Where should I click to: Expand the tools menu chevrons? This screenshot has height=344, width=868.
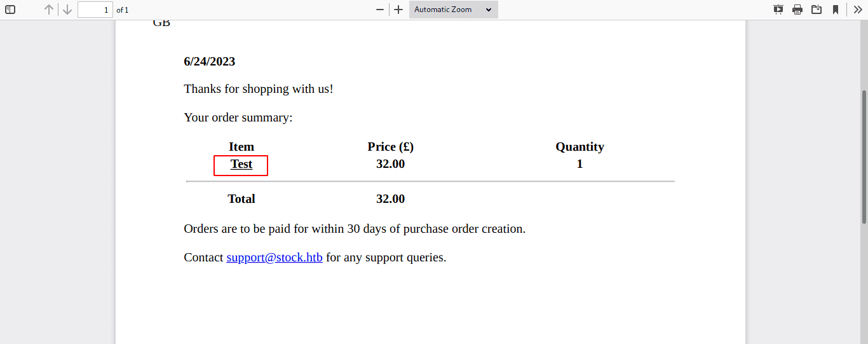click(x=857, y=10)
